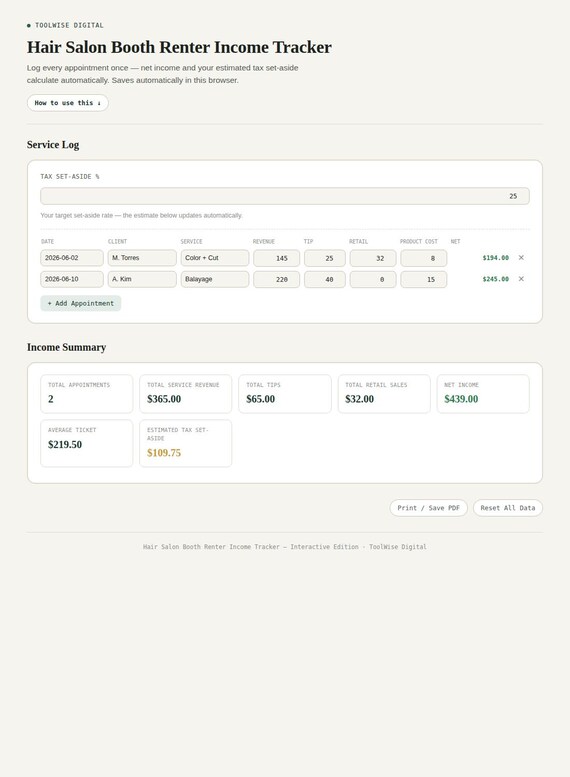Click the $32.00 total retail sales value
This screenshot has width=570, height=777.
point(359,399)
